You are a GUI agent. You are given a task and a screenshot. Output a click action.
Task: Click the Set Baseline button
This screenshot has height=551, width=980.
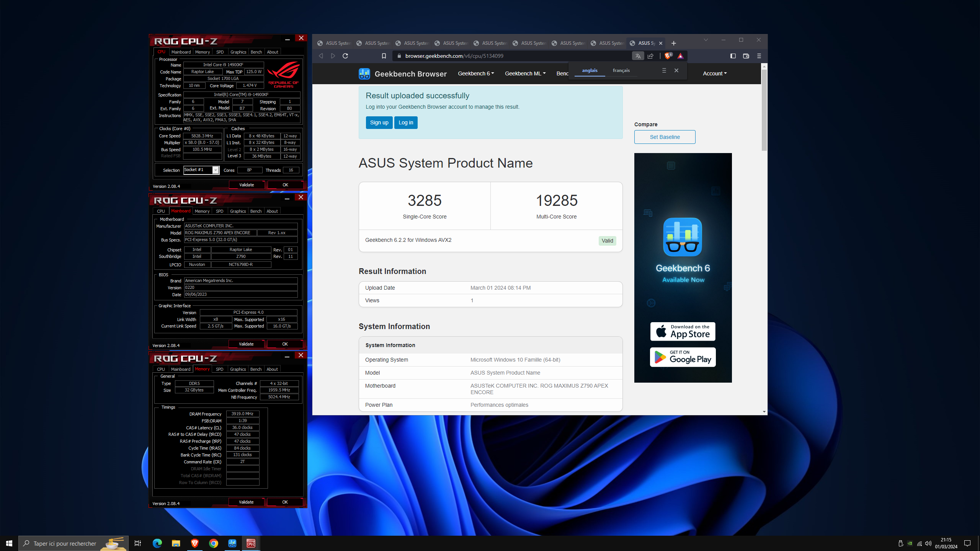click(665, 137)
